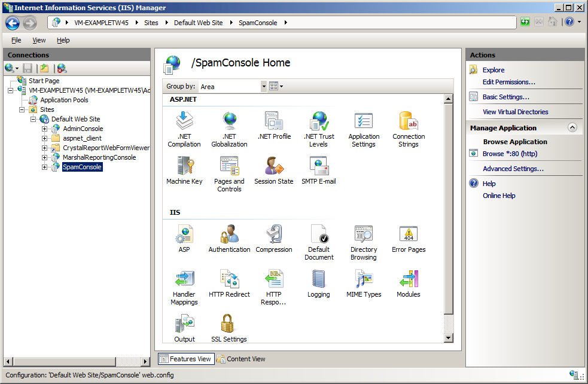The height and width of the screenshot is (384, 588).
Task: Click the features list vertical scrollbar
Action: pyautogui.click(x=449, y=209)
